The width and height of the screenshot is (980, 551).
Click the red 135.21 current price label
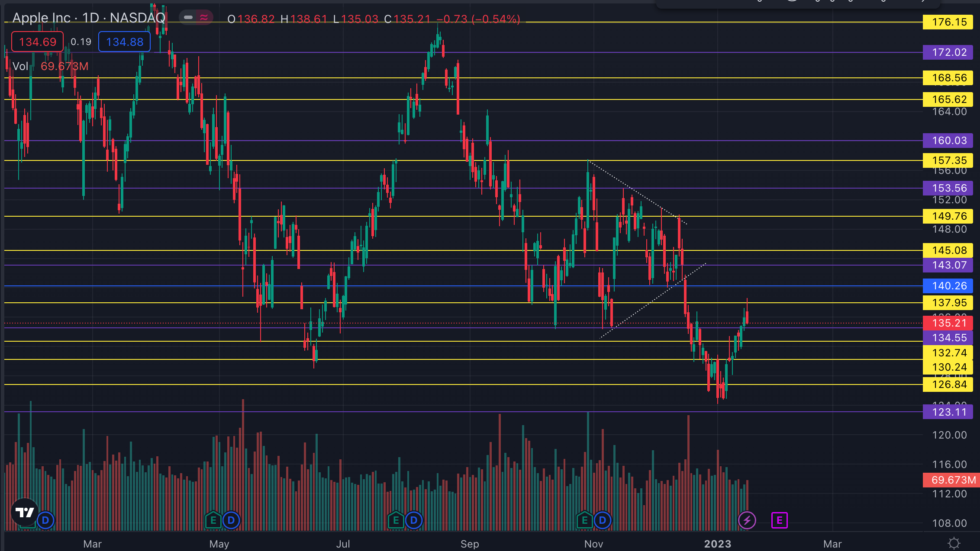coord(948,323)
